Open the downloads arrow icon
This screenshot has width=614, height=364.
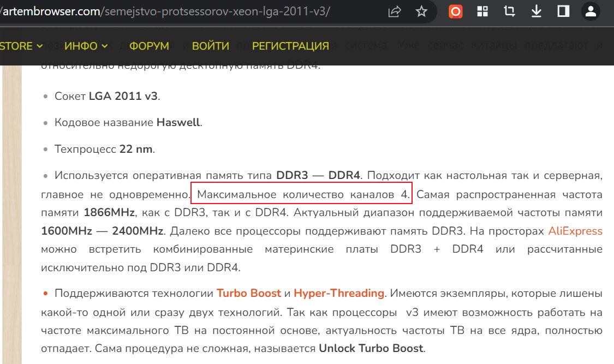click(x=536, y=11)
